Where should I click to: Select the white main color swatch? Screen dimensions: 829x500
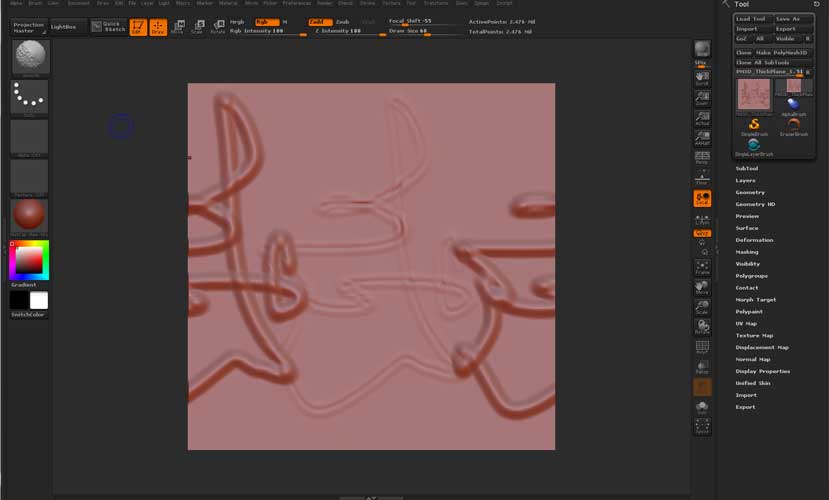39,300
